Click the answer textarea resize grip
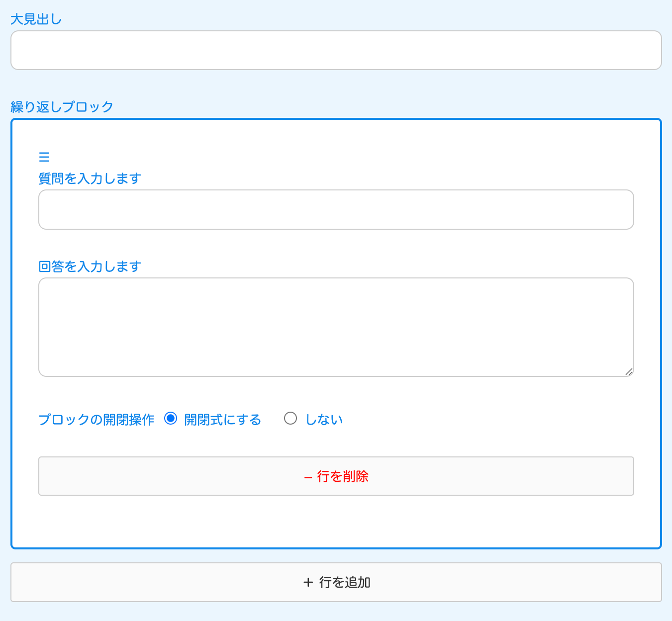The width and height of the screenshot is (672, 621). tap(629, 371)
